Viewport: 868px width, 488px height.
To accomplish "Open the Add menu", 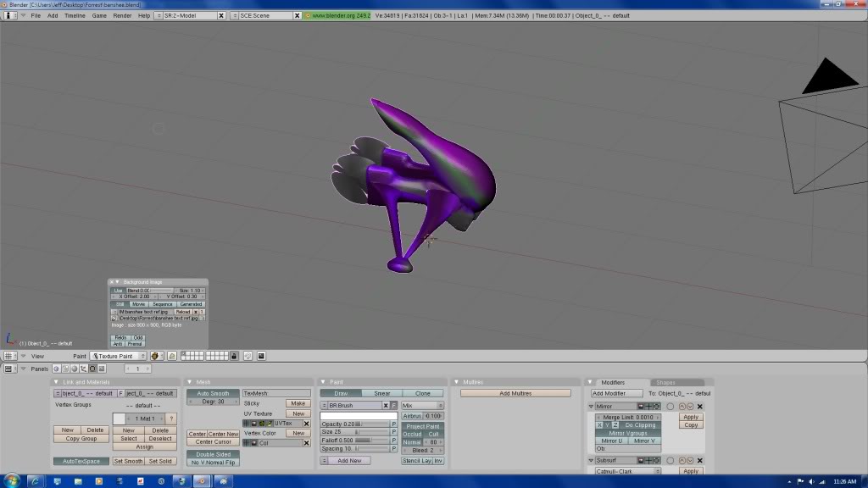I will (x=52, y=15).
